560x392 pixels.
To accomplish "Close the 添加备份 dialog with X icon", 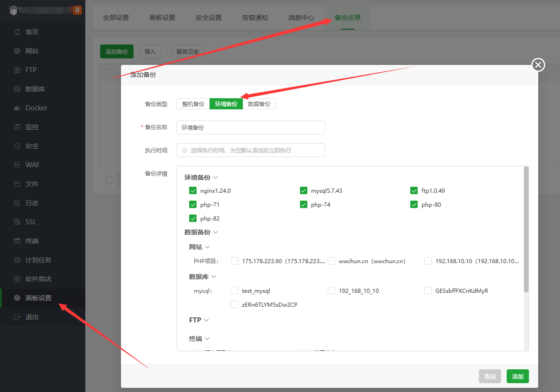I will pos(538,65).
